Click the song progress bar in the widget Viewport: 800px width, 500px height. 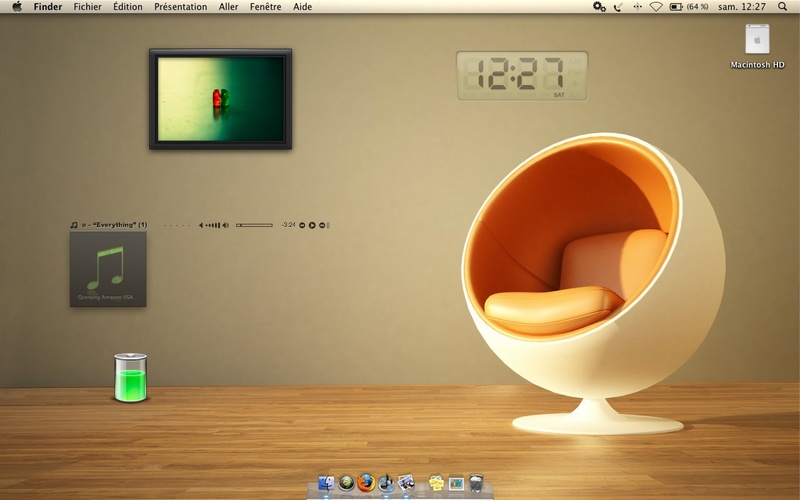(x=254, y=225)
